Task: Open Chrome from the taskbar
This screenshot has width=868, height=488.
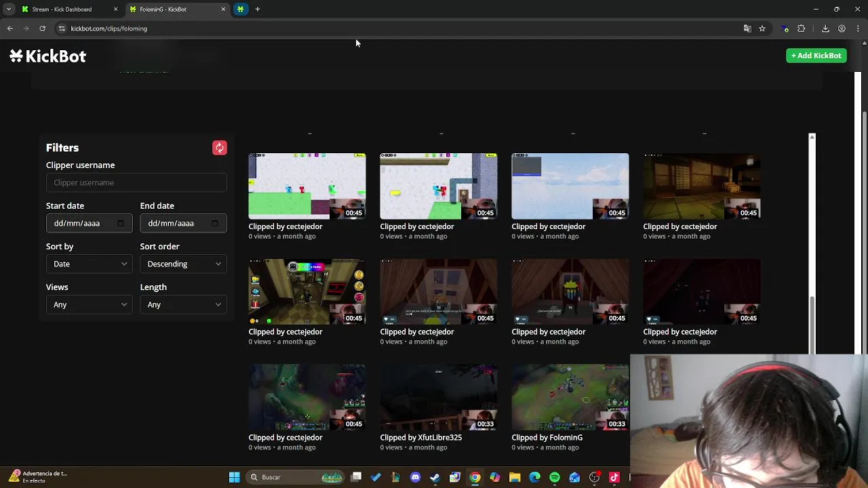Action: click(x=475, y=477)
